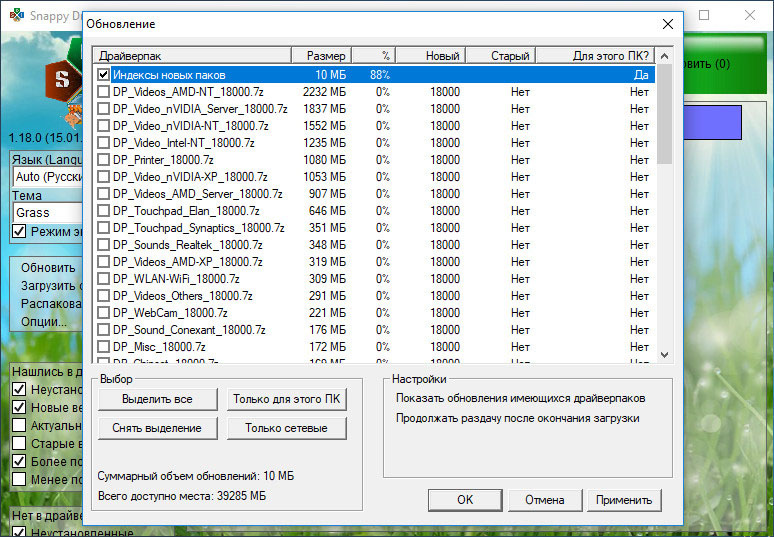Check the DP_Printer_18000.7z checkbox
The image size is (774, 537).
(103, 160)
